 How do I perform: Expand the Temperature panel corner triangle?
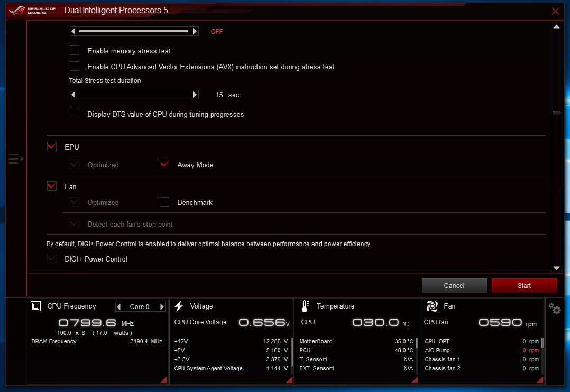[414, 380]
